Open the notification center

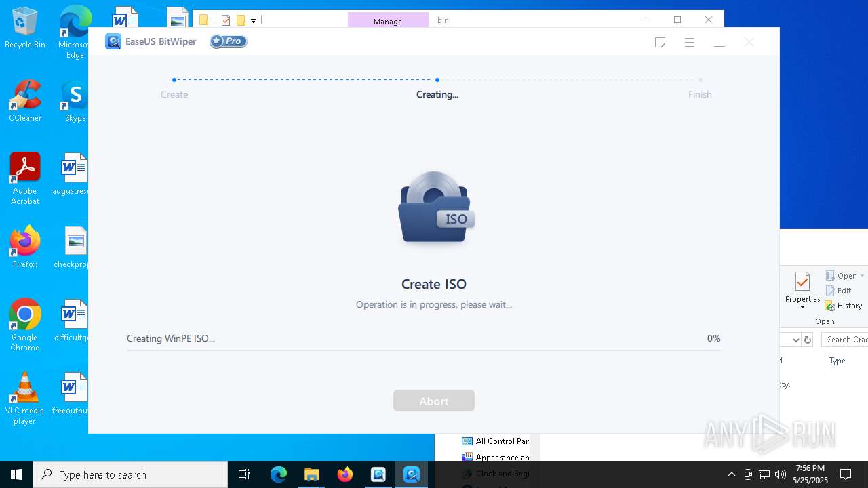(x=846, y=474)
